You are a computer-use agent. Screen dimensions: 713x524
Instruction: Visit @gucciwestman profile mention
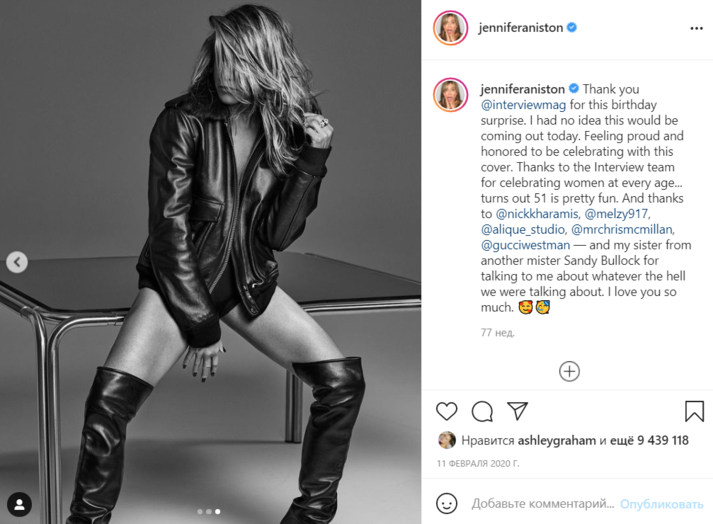[525, 245]
